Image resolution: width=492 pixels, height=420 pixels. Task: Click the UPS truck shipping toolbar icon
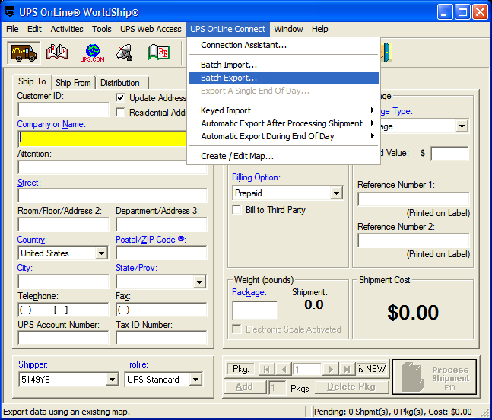click(x=24, y=53)
